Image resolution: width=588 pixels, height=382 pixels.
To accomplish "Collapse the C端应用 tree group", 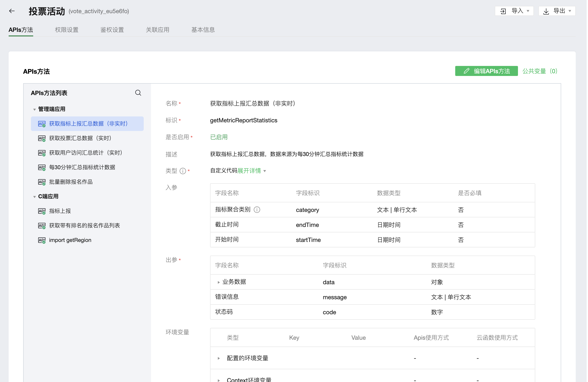I will [x=34, y=197].
